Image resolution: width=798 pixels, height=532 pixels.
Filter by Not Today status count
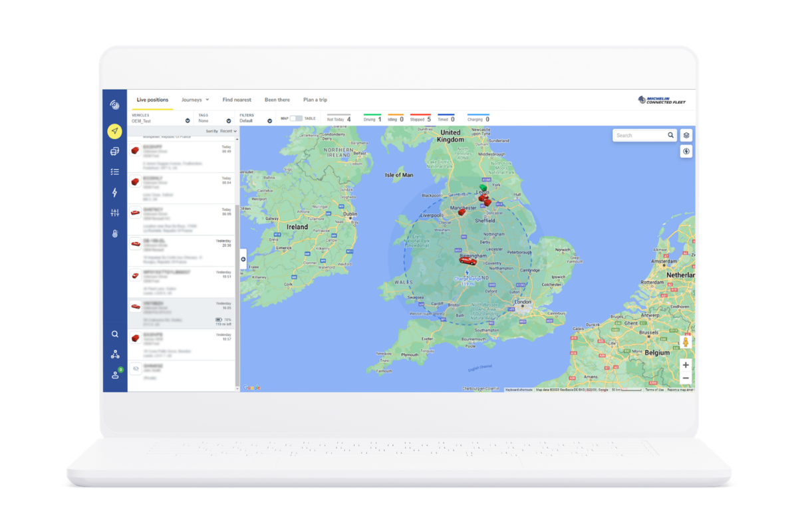[338, 118]
